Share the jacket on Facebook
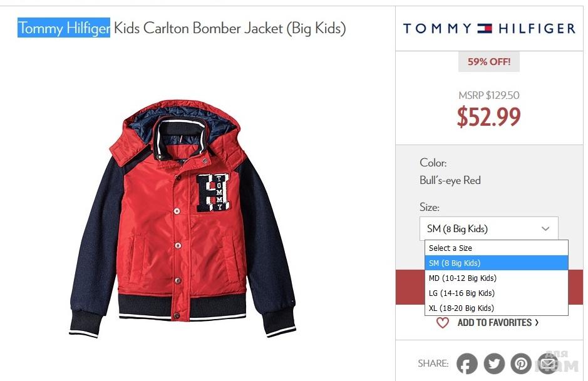The image size is (588, 381). pos(467,363)
